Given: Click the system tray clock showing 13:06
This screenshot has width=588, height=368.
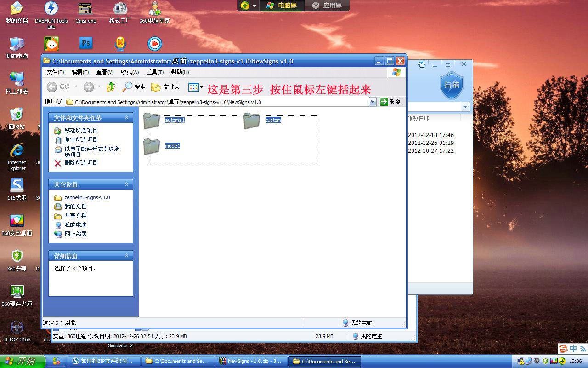Looking at the screenshot, I should click(x=576, y=361).
